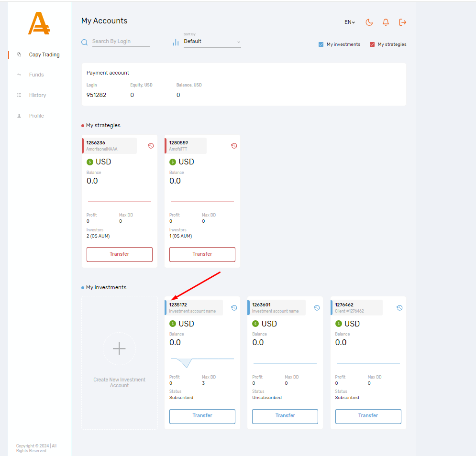Open history icon on strategy 1256236

[x=151, y=146]
